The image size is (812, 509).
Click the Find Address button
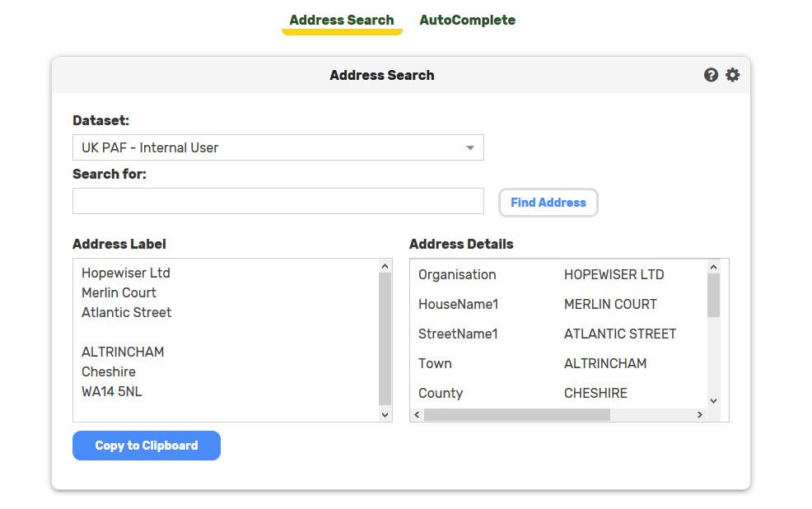[548, 203]
